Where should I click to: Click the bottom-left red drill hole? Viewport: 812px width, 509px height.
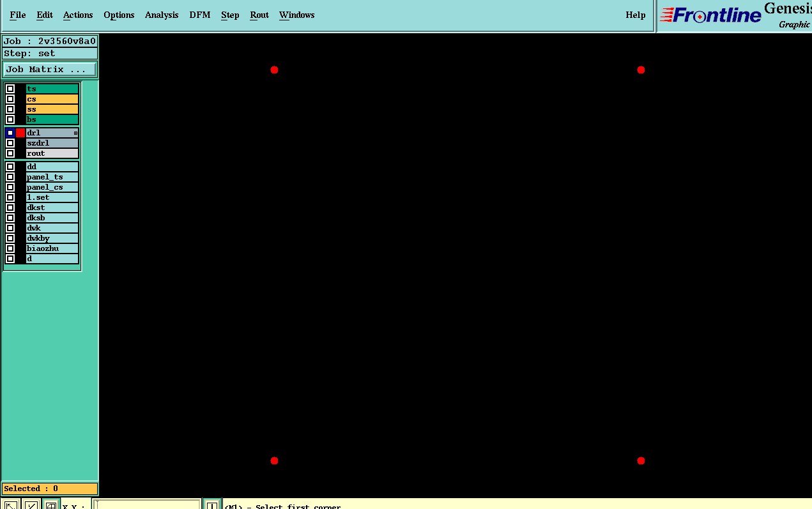pyautogui.click(x=274, y=460)
